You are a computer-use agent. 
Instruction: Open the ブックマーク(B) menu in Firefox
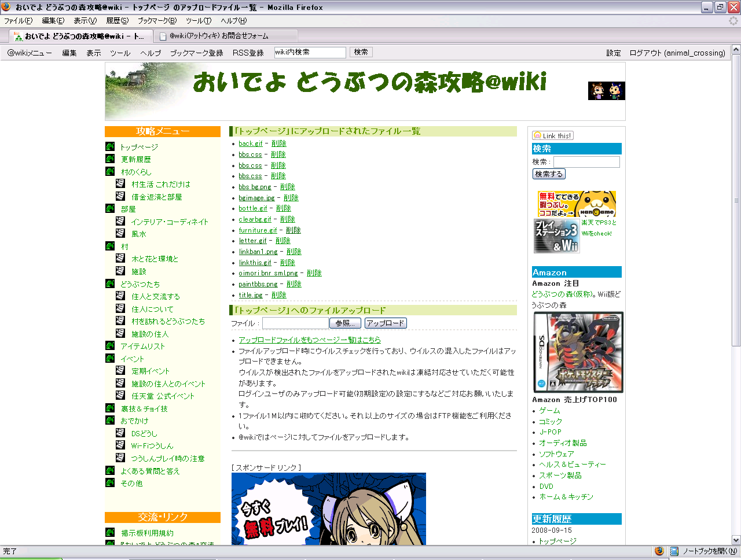click(157, 21)
